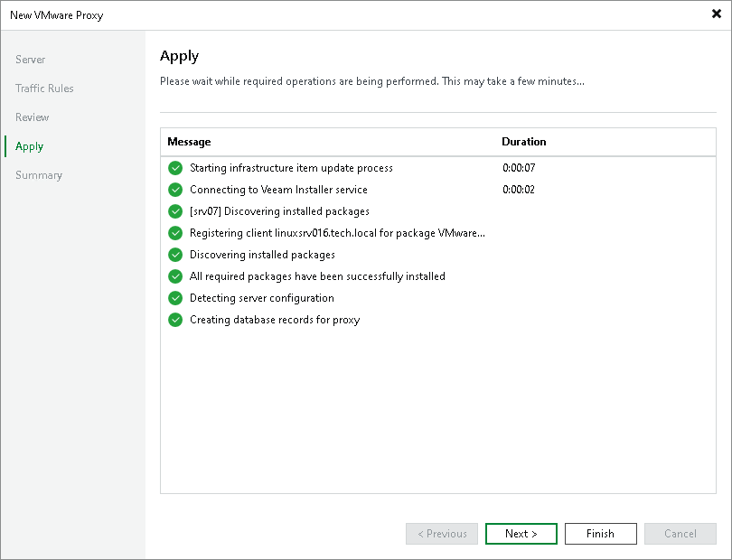Open the Summary wizard step
This screenshot has width=732, height=560.
tap(39, 175)
